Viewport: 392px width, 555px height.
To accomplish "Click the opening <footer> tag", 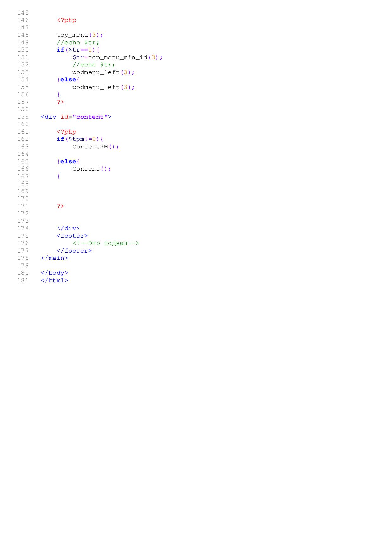I will (72, 236).
